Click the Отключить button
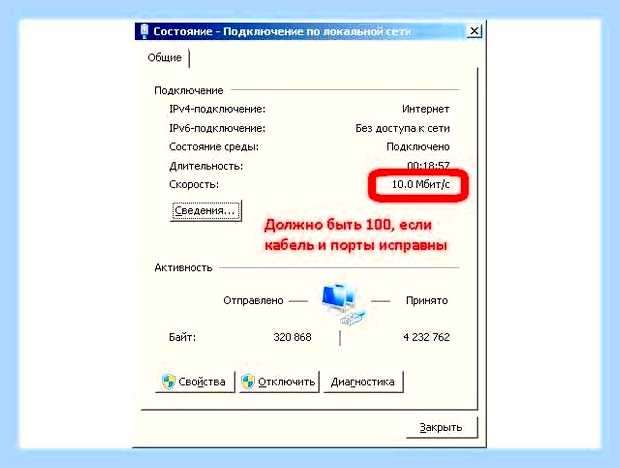Viewport: 620px width, 468px height. [279, 382]
